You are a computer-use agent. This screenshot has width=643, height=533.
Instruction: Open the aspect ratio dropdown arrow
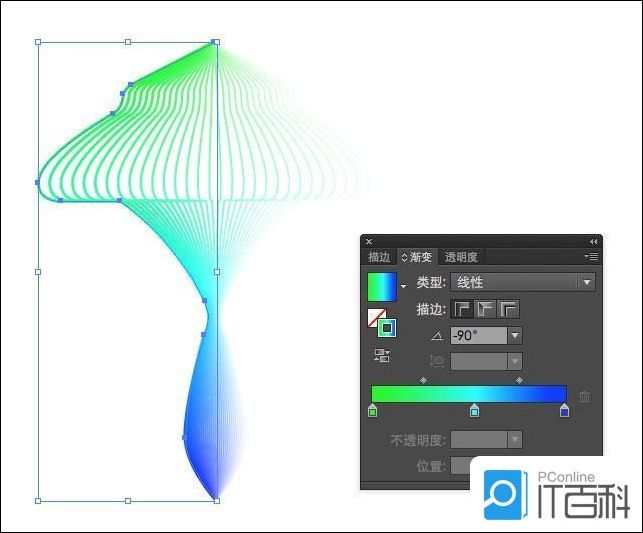(x=515, y=362)
